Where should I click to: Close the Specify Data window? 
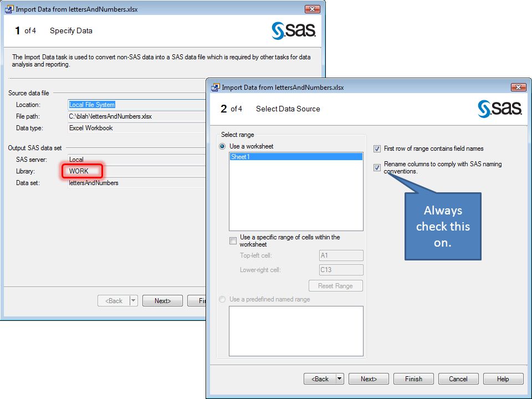point(312,9)
